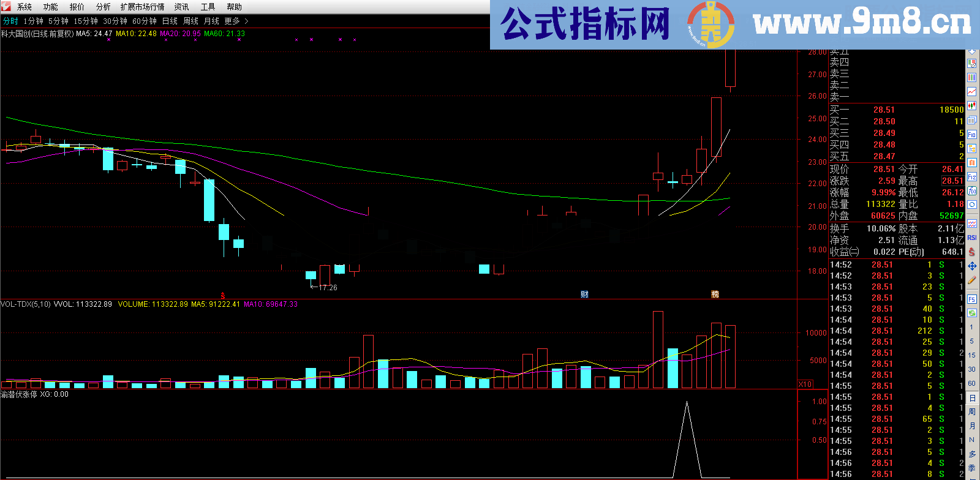Click the F5 chart switch icon
The width and height of the screenshot is (980, 480).
click(x=972, y=299)
